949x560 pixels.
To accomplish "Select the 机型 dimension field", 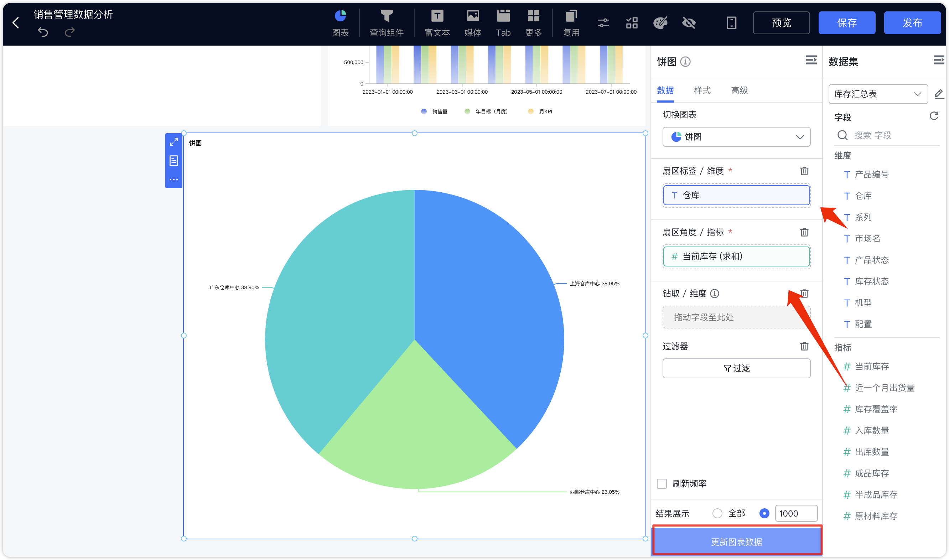I will point(863,303).
